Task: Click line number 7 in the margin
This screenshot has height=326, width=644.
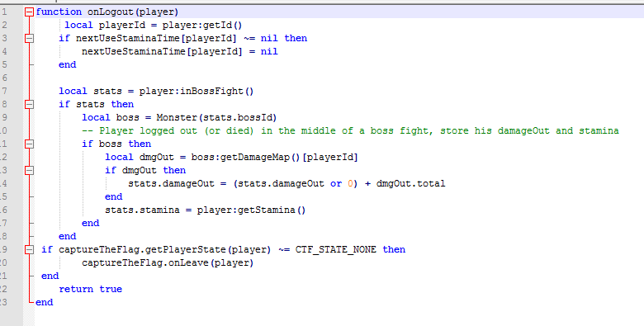Action: point(4,91)
